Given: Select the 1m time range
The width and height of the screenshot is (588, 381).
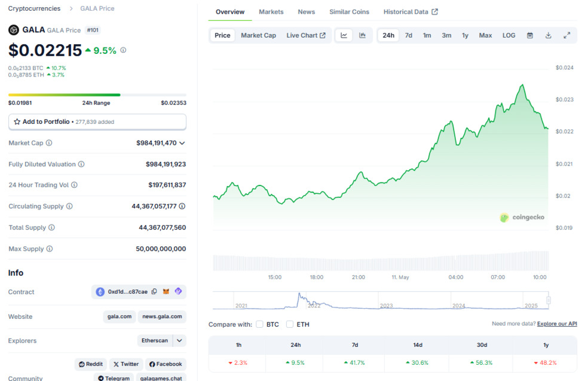Looking at the screenshot, I should click(x=427, y=35).
